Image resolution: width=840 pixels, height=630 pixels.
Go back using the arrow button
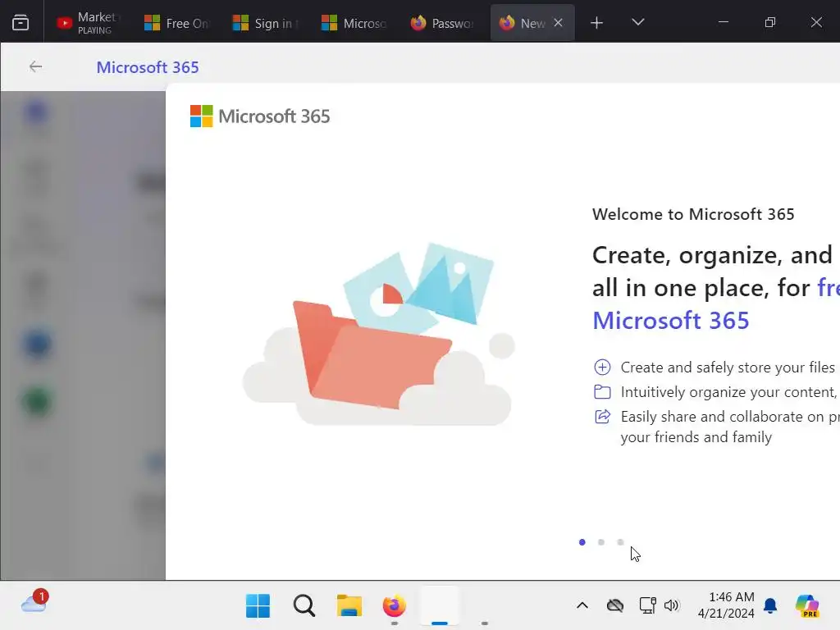[x=36, y=67]
